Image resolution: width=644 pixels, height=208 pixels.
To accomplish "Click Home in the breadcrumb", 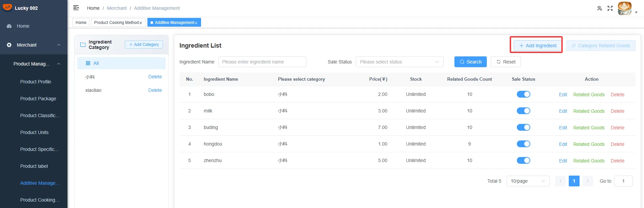I will [x=93, y=8].
